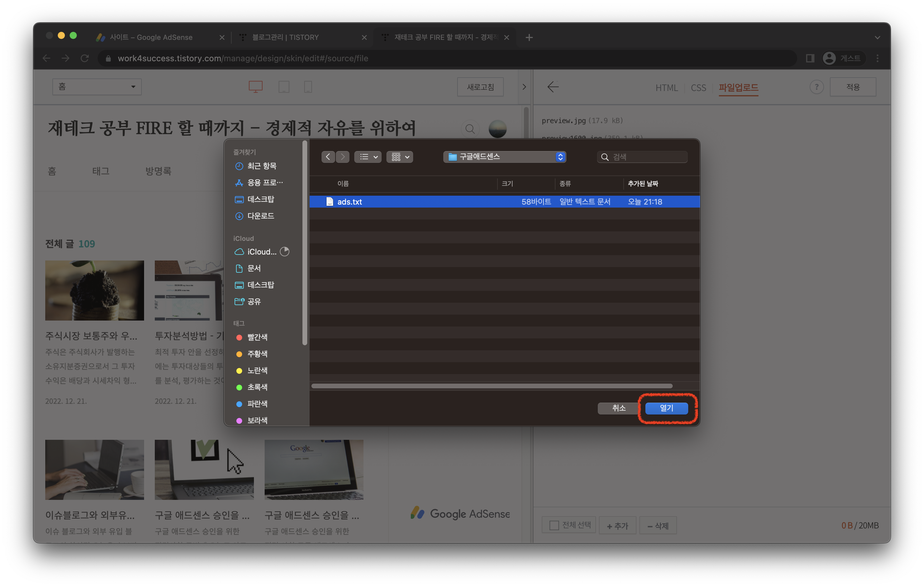
Task: Select the ads.txt file row
Action: pyautogui.click(x=422, y=201)
